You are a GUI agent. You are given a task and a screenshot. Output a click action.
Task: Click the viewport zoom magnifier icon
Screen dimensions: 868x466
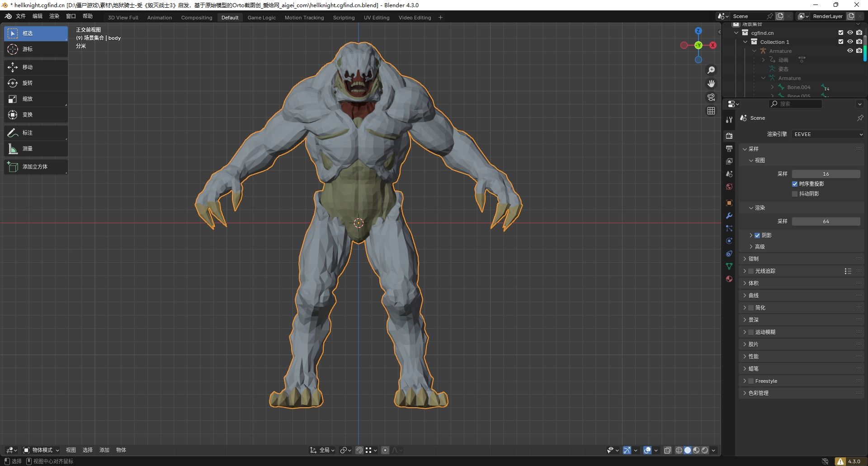pyautogui.click(x=711, y=70)
